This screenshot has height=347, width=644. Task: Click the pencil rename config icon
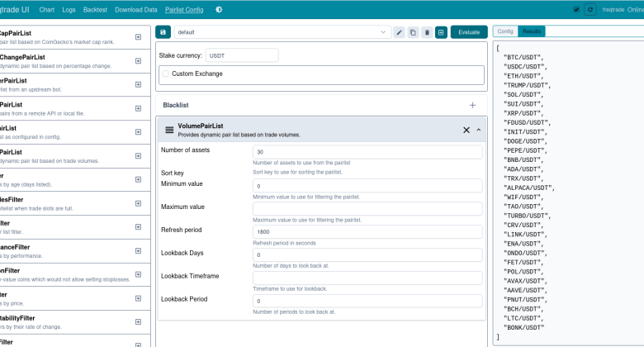tap(400, 32)
